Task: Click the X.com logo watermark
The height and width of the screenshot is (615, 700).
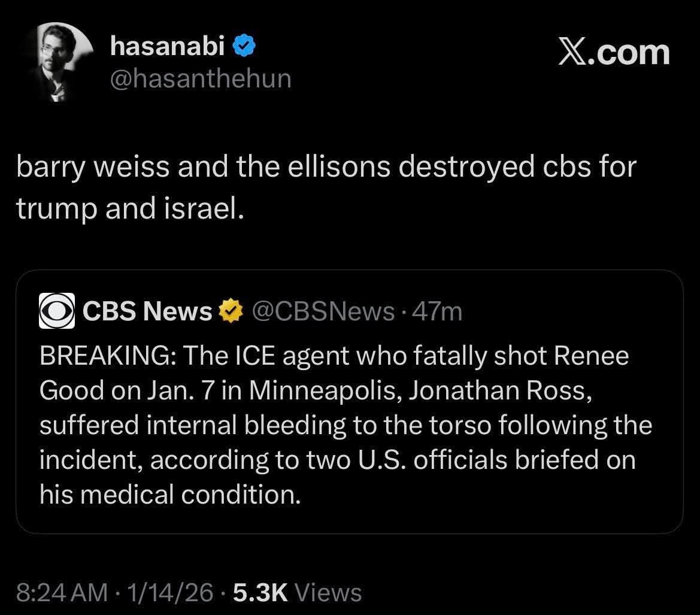Action: pos(614,53)
